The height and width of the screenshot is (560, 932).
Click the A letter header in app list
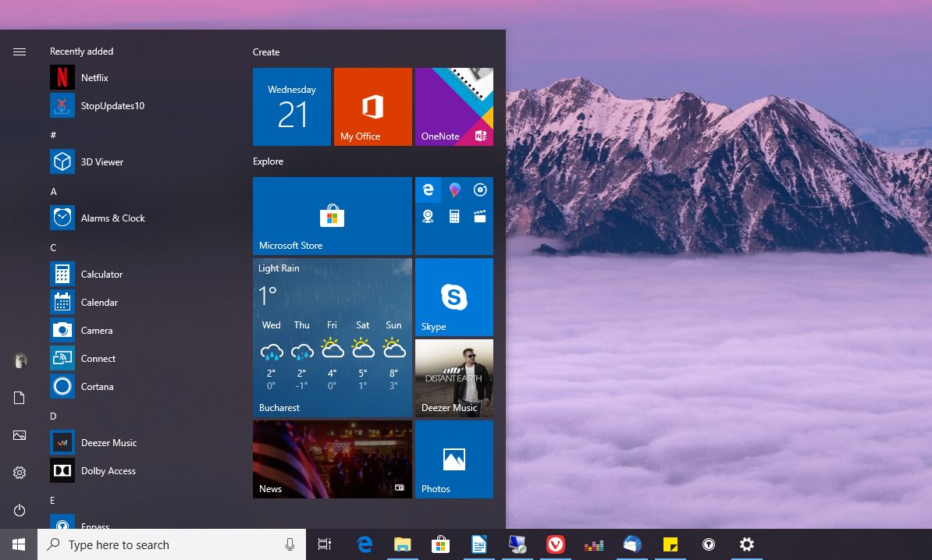[x=54, y=191]
